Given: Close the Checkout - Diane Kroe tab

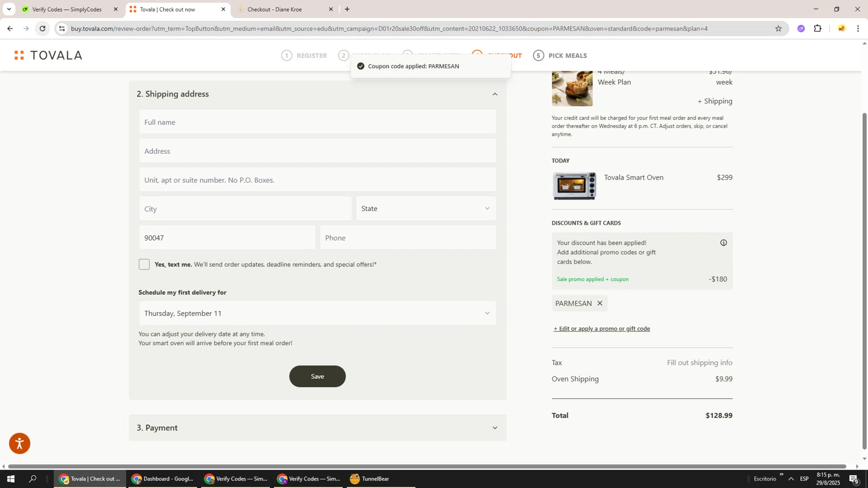Looking at the screenshot, I should coord(331,9).
